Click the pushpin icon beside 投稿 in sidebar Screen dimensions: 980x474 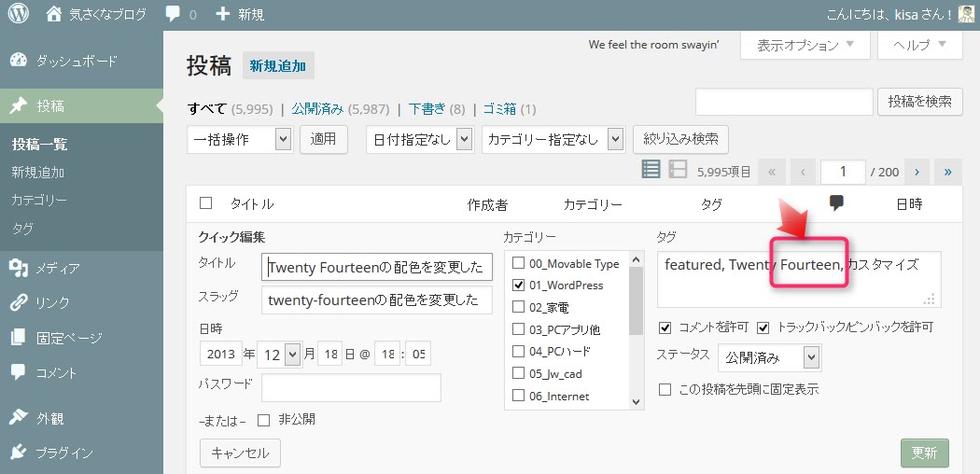point(19,105)
